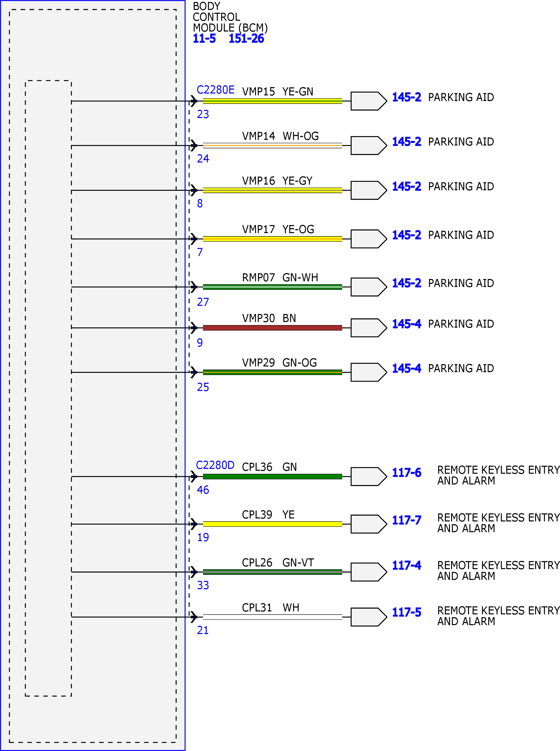The image size is (560, 751).
Task: Click the off-page arrow for CPL26 GN-VT
Action: (x=369, y=572)
